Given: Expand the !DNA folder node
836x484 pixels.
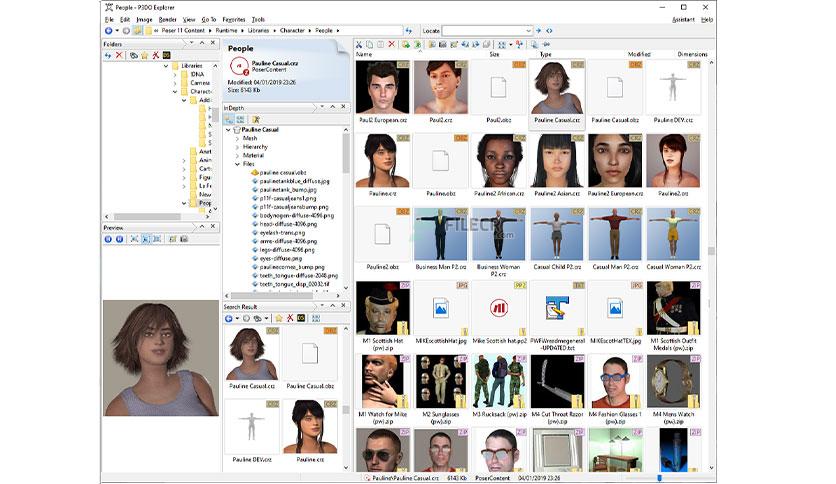Looking at the screenshot, I should click(175, 75).
